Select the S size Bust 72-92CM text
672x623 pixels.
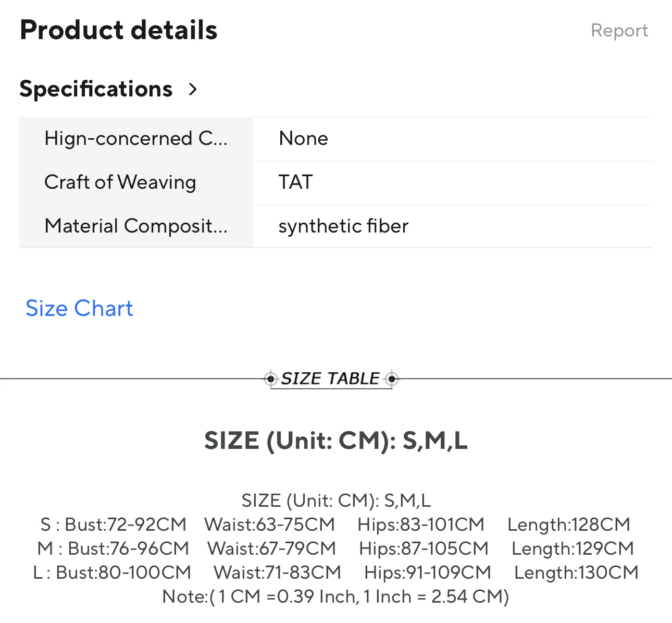tap(125, 524)
